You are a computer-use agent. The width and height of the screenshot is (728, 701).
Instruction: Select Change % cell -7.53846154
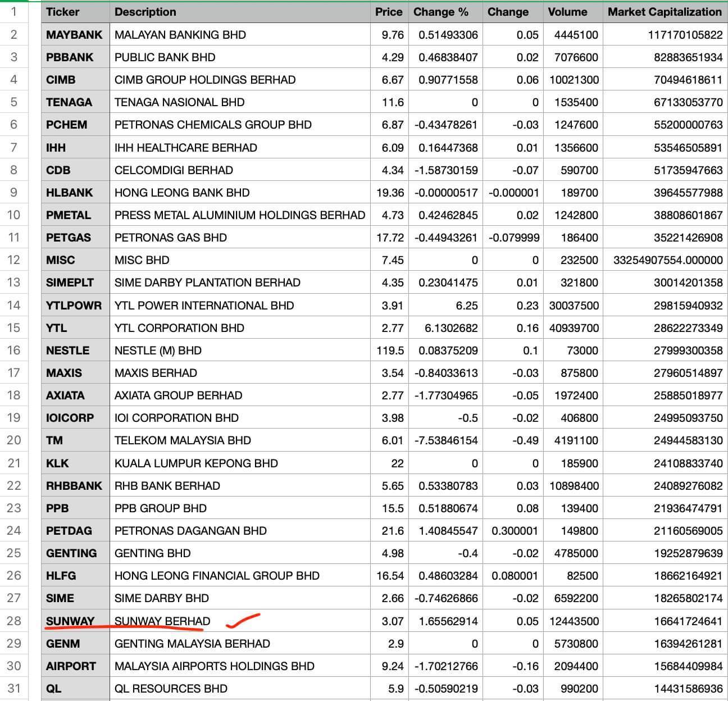coord(445,440)
